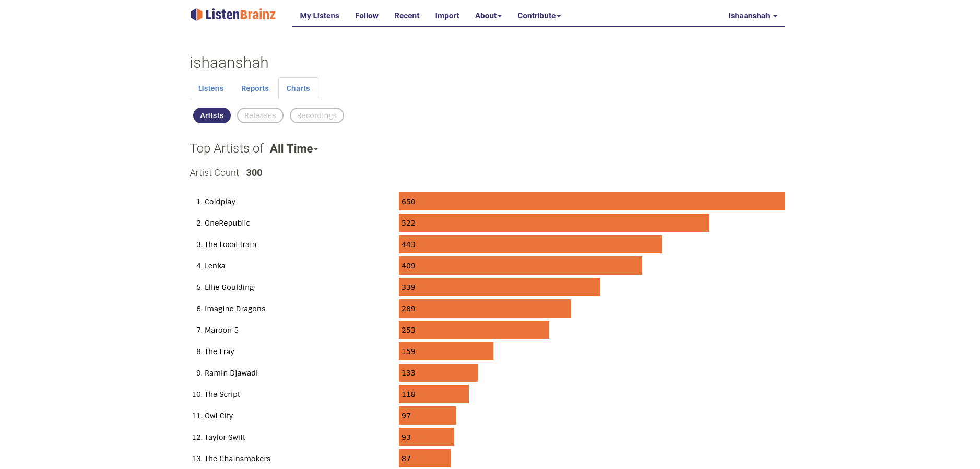Click the Lenka bar showing 409

[x=521, y=266]
